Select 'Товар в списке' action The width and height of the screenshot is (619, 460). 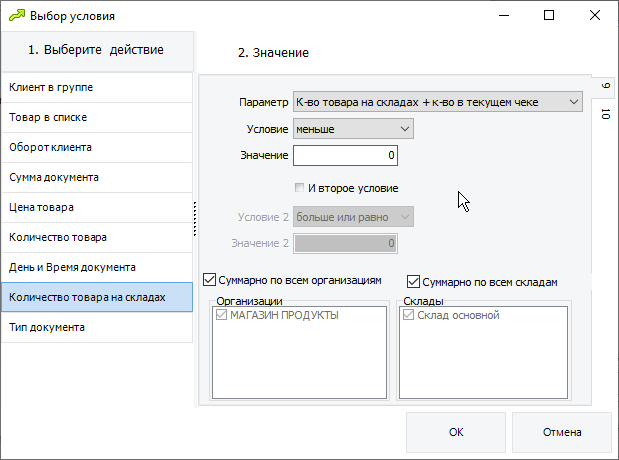tap(97, 117)
